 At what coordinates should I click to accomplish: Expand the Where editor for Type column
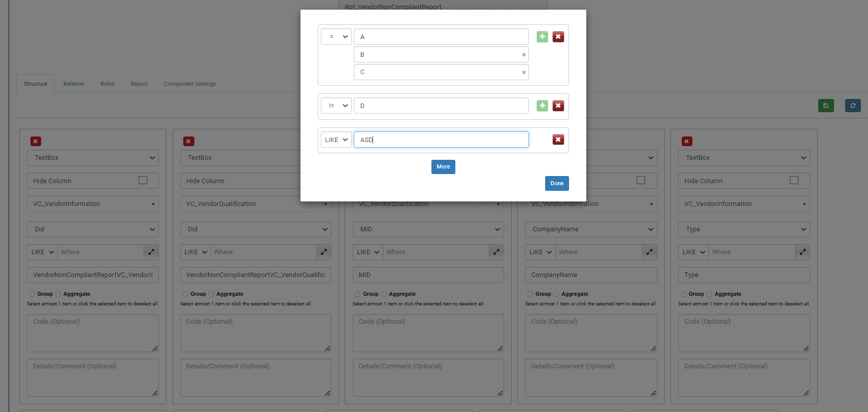click(x=803, y=252)
